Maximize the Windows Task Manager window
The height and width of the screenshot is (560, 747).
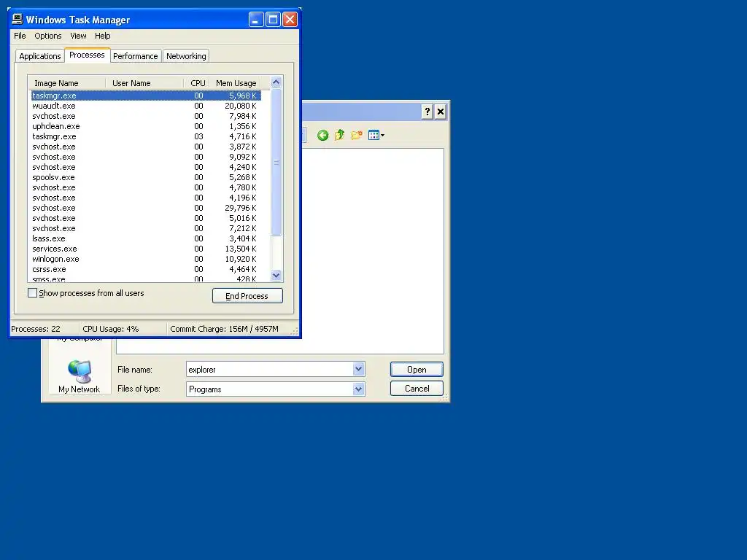[273, 20]
